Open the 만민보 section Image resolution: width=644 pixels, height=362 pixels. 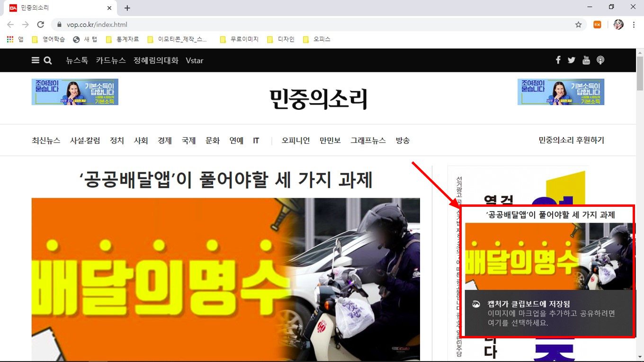pos(330,141)
